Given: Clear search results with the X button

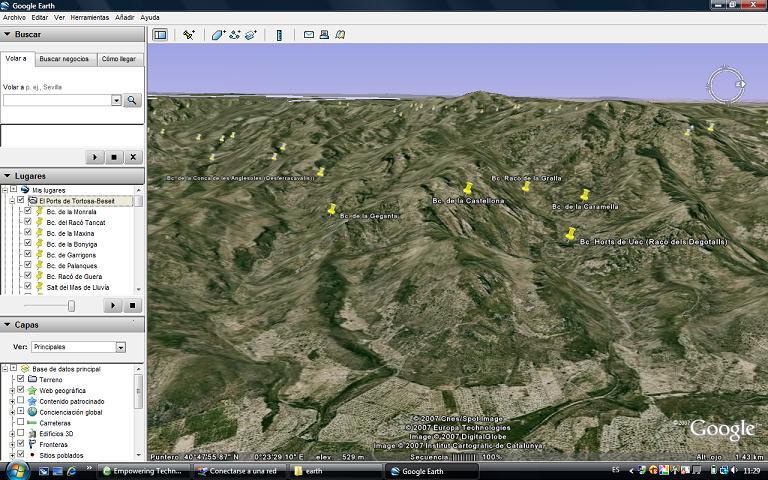Looking at the screenshot, I should (133, 157).
